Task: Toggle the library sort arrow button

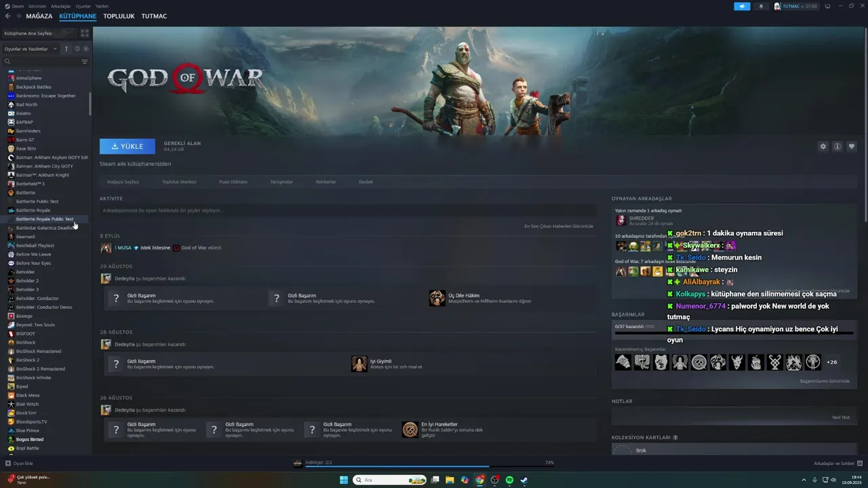Action: point(66,49)
